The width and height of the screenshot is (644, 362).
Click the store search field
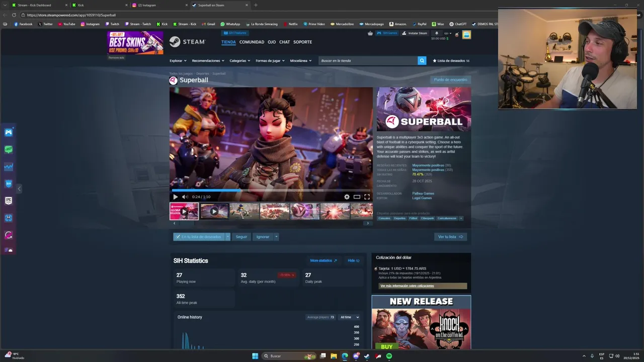368,61
